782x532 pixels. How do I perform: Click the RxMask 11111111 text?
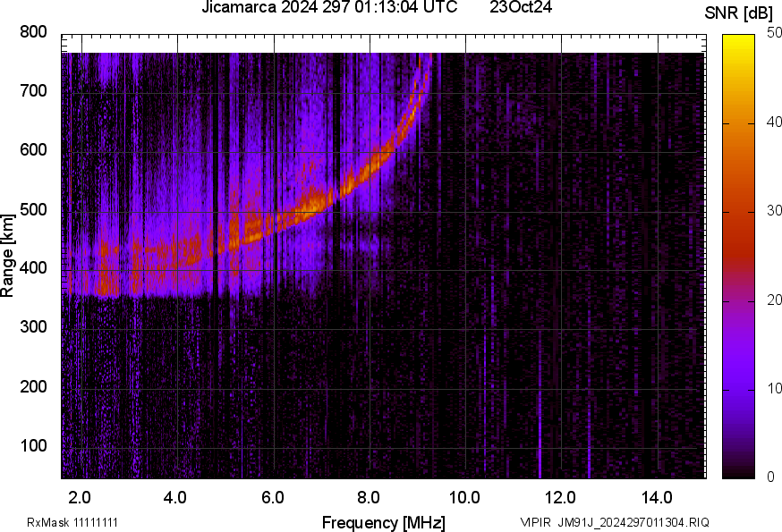(72, 522)
